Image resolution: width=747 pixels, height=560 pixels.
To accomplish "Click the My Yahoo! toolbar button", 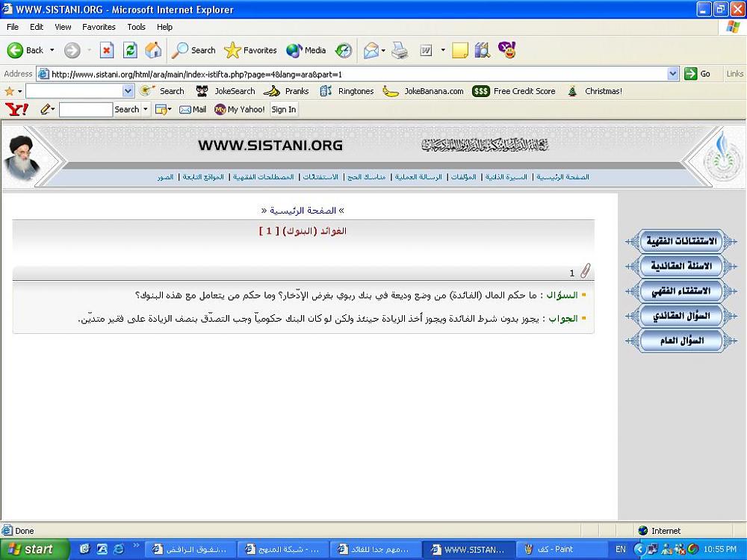I will coord(239,110).
